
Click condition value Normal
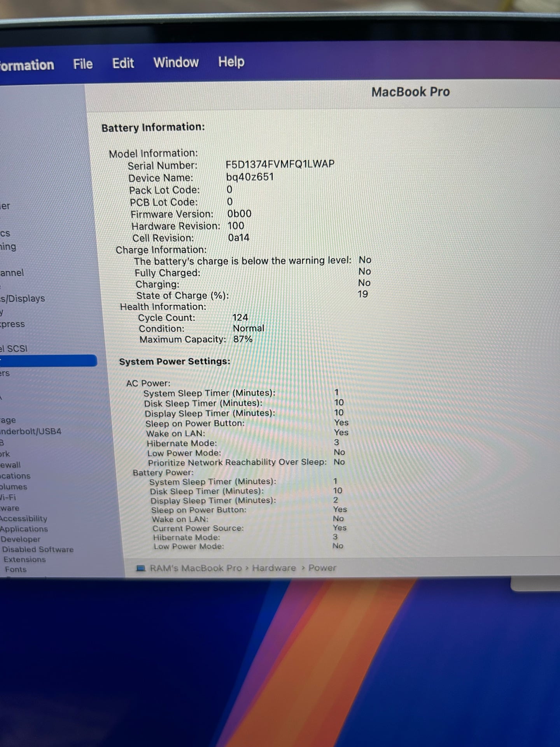248,328
